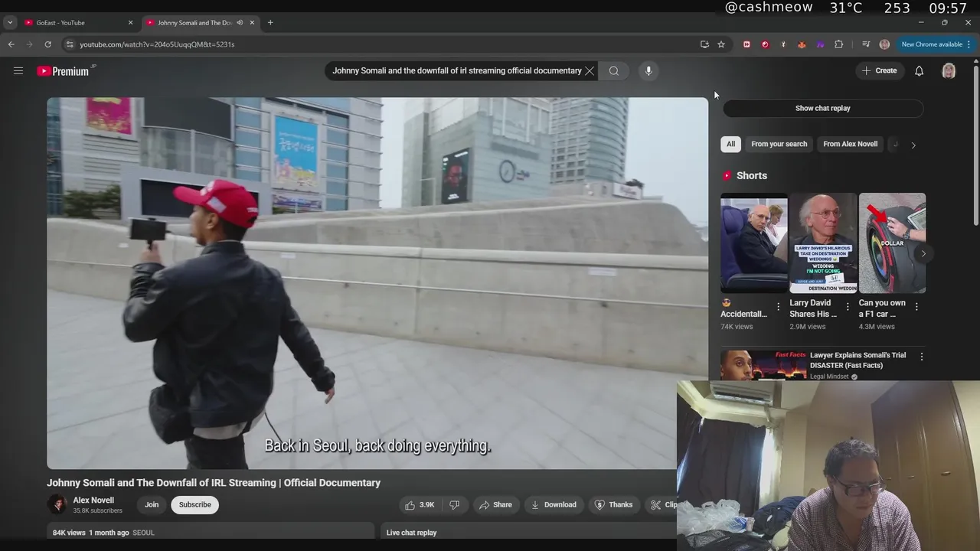Start voice search with microphone icon
This screenshot has width=980, height=551.
coord(648,71)
